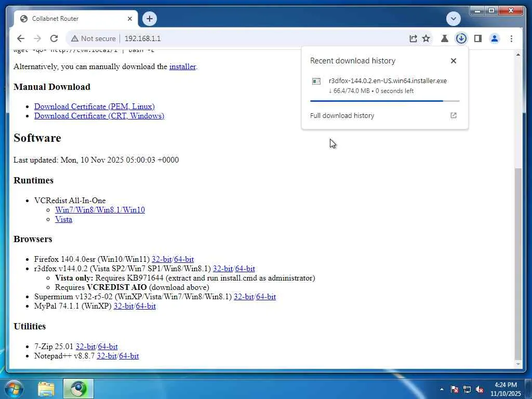This screenshot has height=399, width=532.
Task: Download Certificate (CRT, Windows)
Action: (x=99, y=116)
